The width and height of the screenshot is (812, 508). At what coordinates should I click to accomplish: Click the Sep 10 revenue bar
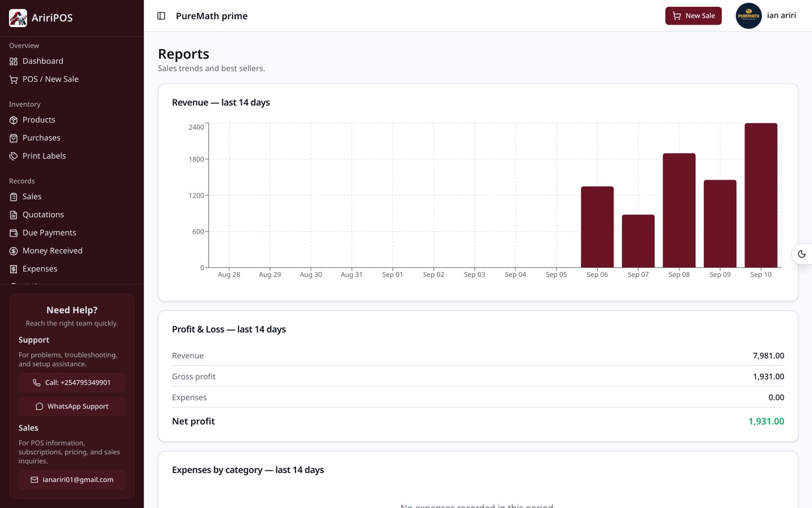pos(761,195)
